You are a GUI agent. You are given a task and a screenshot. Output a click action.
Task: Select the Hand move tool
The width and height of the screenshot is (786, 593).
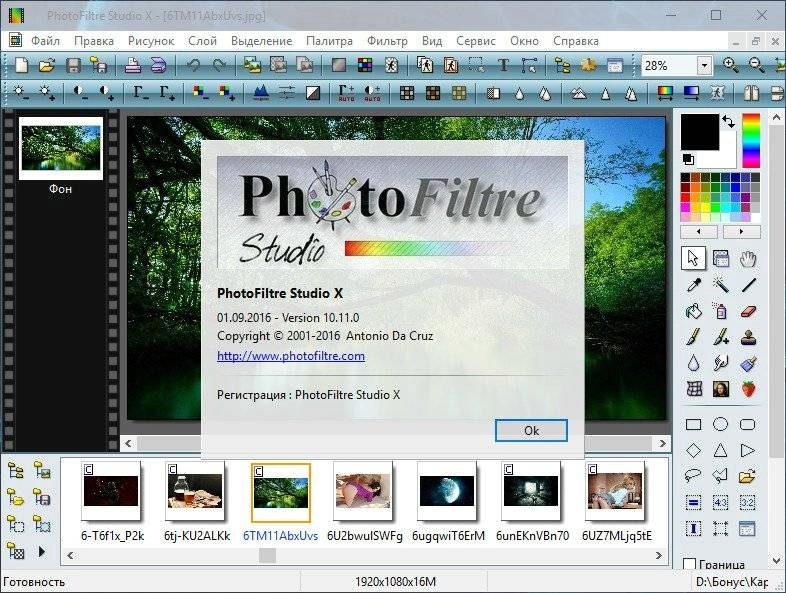748,259
